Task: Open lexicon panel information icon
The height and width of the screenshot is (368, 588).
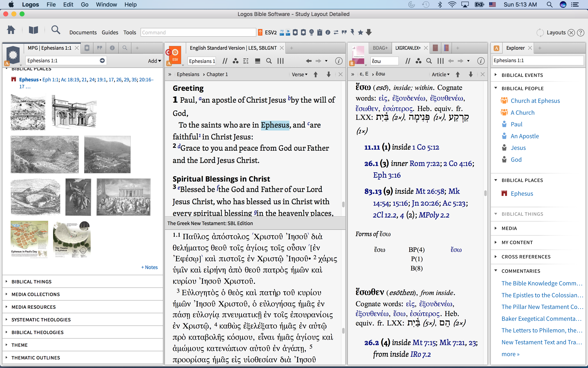Action: pyautogui.click(x=481, y=61)
